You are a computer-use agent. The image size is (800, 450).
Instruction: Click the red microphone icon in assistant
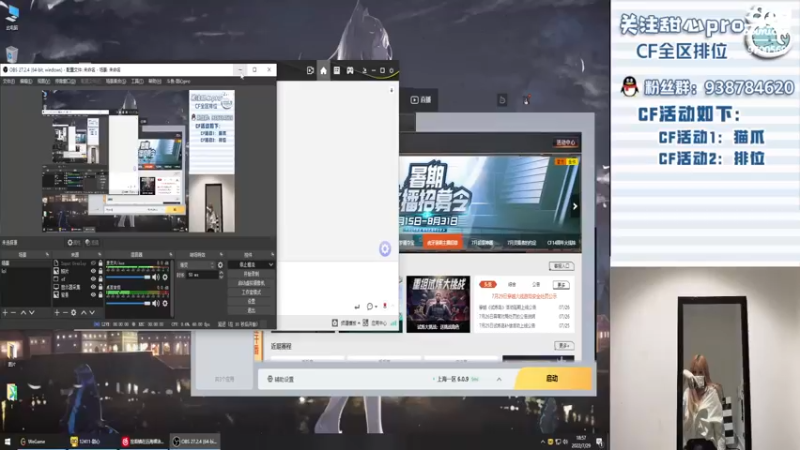[385, 306]
